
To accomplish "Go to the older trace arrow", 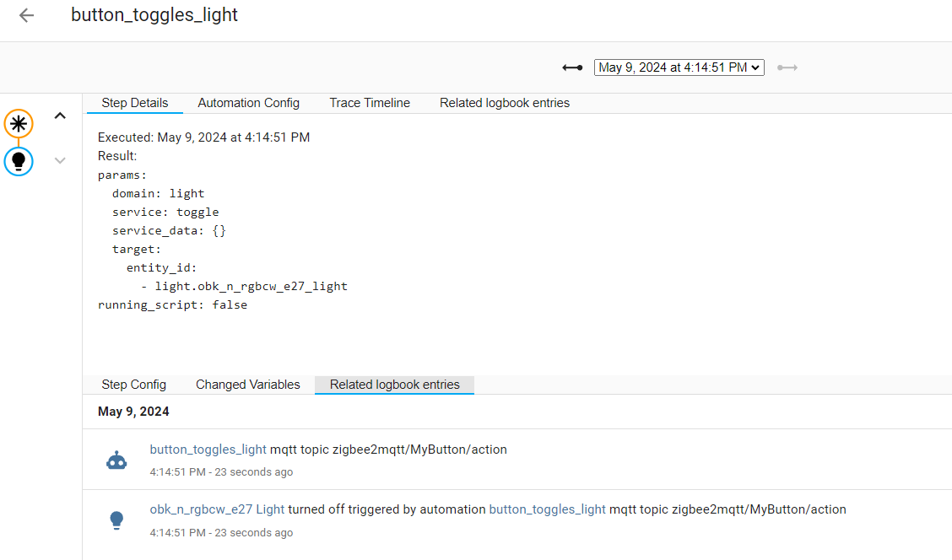I will pyautogui.click(x=572, y=67).
